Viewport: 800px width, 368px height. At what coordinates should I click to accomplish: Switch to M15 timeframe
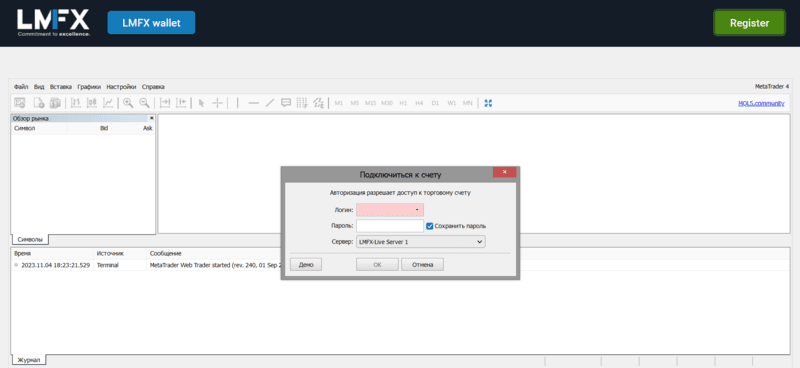(x=370, y=103)
